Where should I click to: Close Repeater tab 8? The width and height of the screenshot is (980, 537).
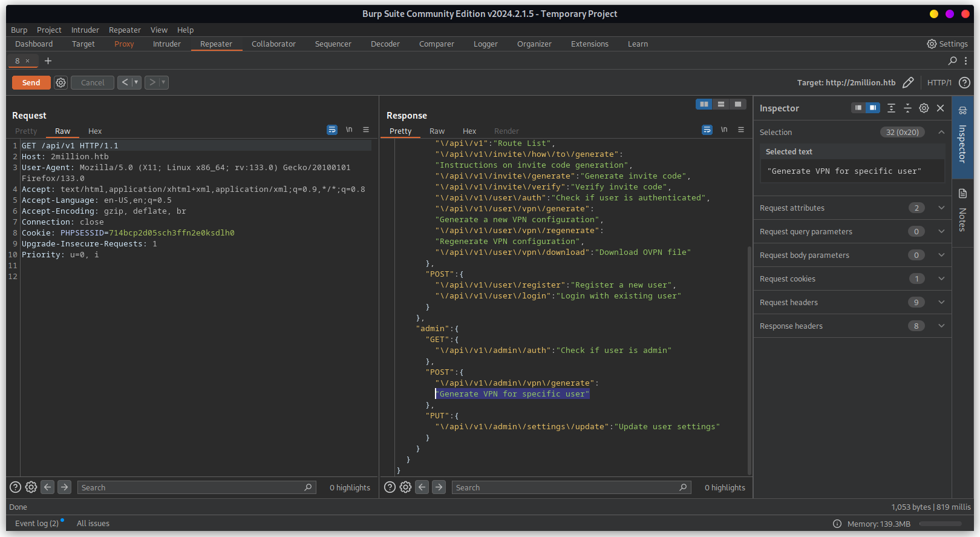coord(27,61)
